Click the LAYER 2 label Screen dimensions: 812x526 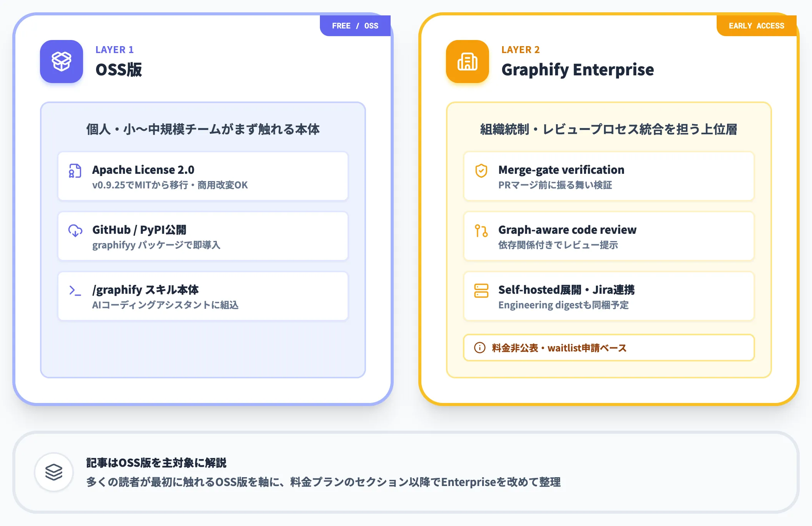[521, 50]
